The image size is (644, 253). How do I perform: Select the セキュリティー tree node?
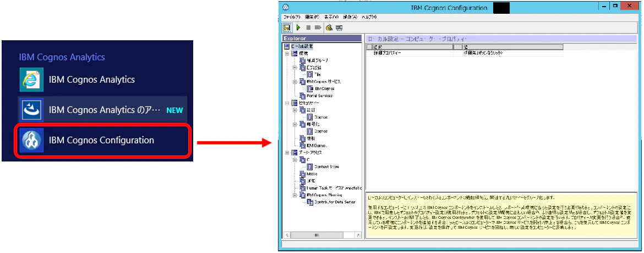pos(310,103)
